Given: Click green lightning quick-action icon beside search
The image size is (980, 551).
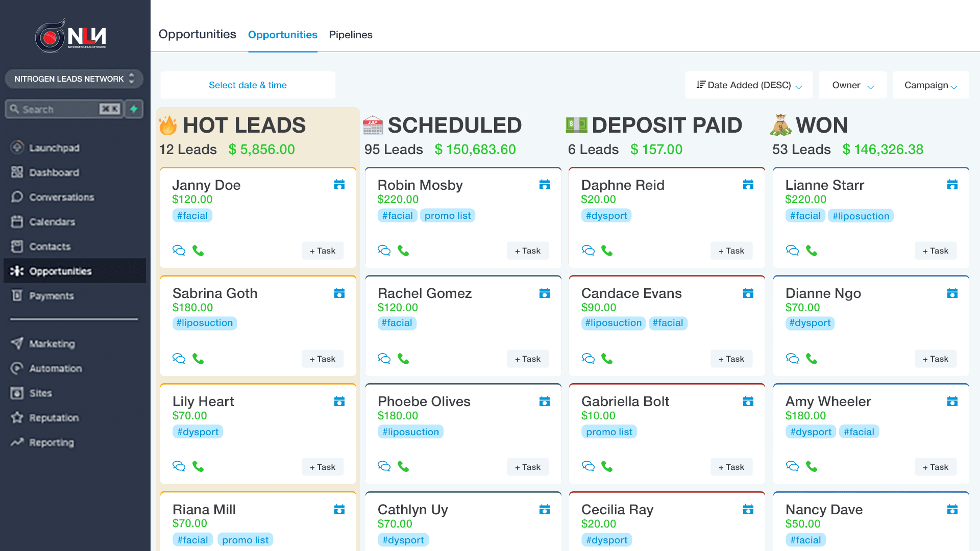Looking at the screenshot, I should 134,109.
